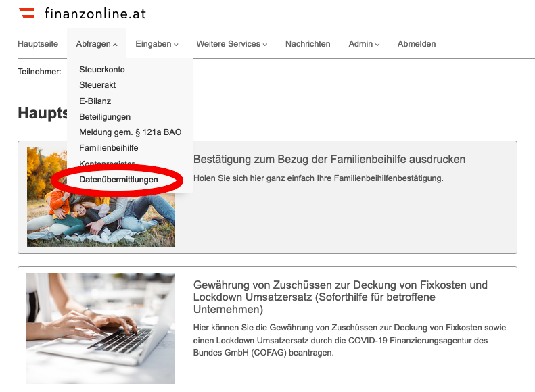Click the family picnic thumbnail image

tap(101, 197)
